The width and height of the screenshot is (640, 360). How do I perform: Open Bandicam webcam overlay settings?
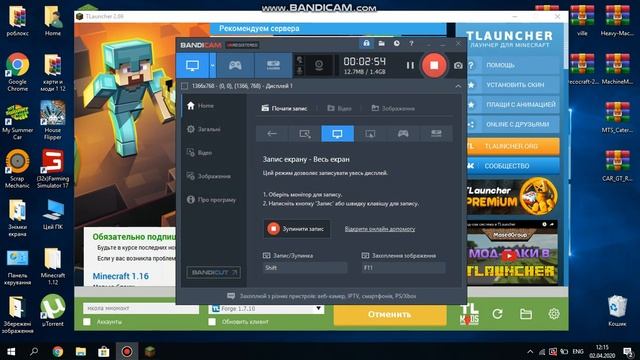coord(319,65)
